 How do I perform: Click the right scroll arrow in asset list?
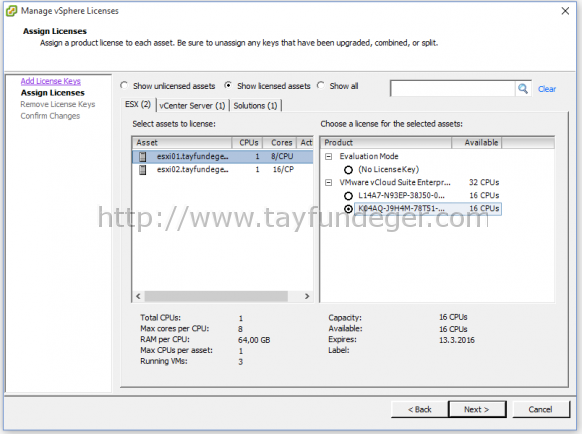click(307, 296)
